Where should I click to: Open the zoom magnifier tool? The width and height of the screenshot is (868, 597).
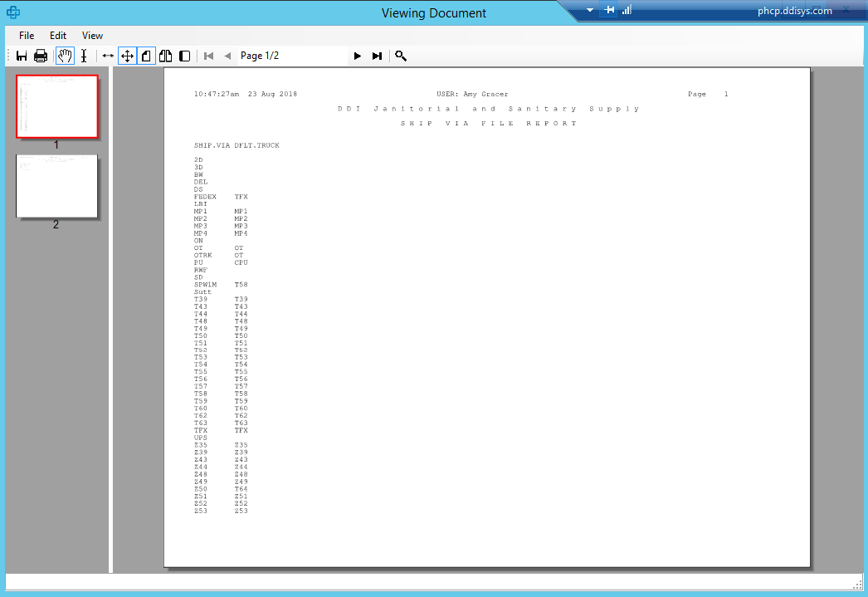click(401, 56)
